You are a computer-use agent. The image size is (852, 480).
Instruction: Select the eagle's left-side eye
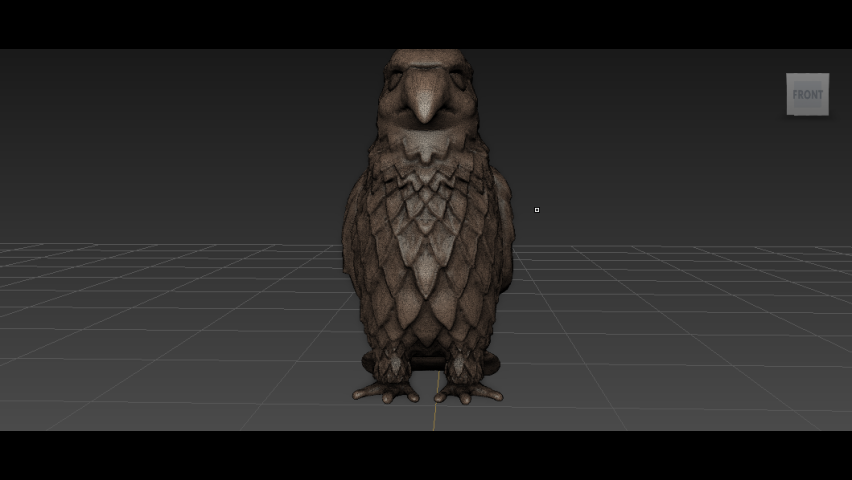399,78
